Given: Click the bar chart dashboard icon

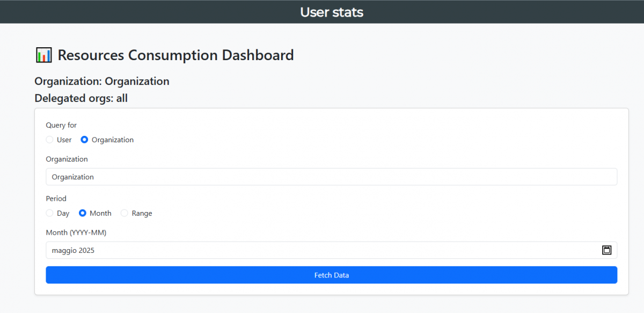Looking at the screenshot, I should pos(43,55).
